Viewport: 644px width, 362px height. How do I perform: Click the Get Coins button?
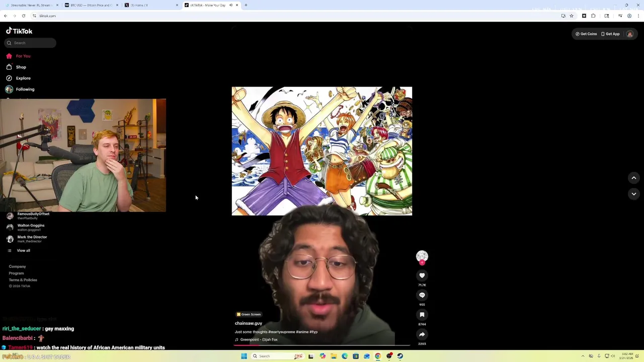click(x=586, y=34)
